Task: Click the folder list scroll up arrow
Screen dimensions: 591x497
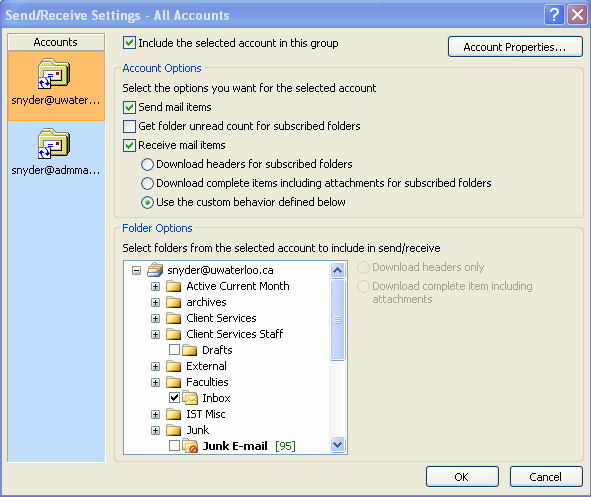Action: [x=337, y=270]
